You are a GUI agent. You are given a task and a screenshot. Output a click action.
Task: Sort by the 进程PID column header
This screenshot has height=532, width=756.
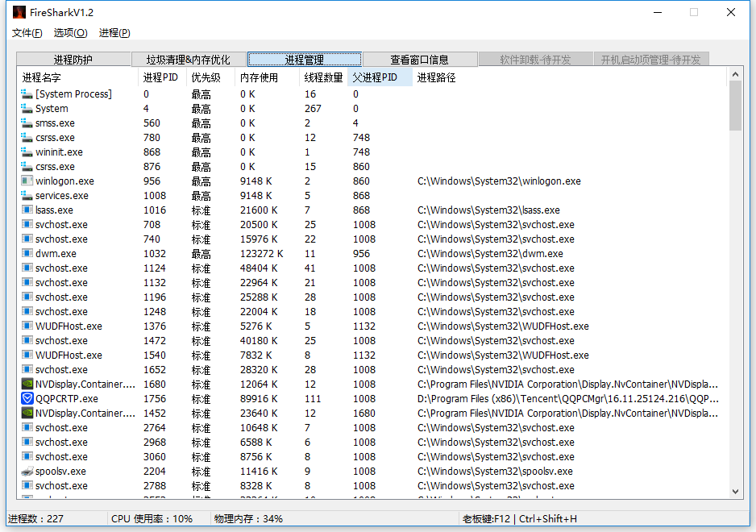pyautogui.click(x=160, y=77)
